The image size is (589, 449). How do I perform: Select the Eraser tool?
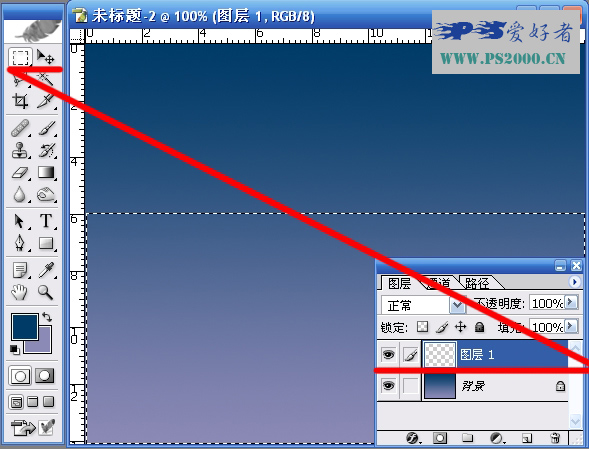coord(20,172)
